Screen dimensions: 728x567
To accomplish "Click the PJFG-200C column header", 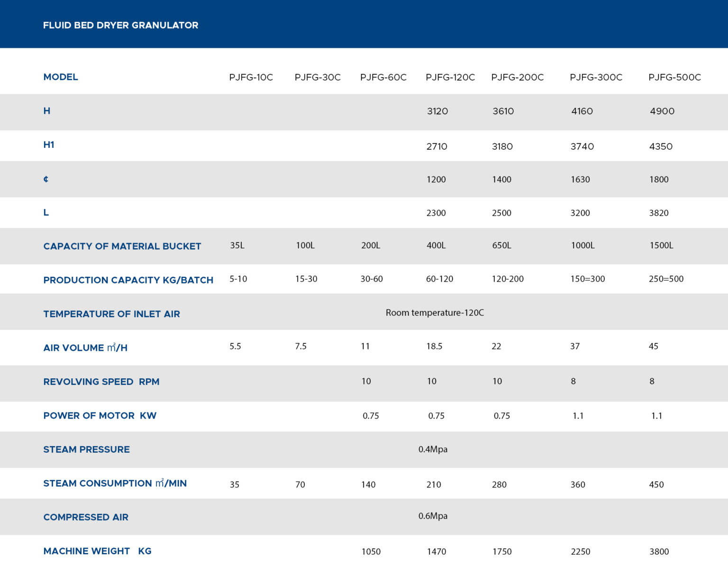I will (518, 77).
